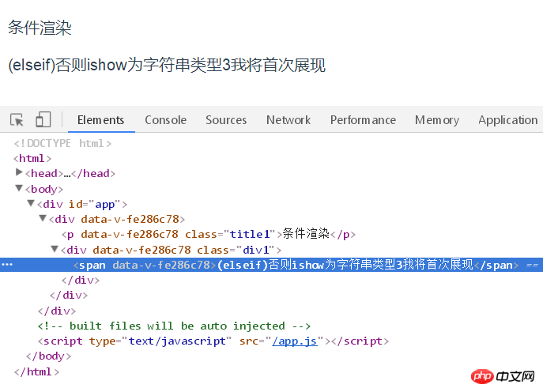543x392 pixels.
Task: Collapse the body element arrow
Action: pyautogui.click(x=19, y=188)
